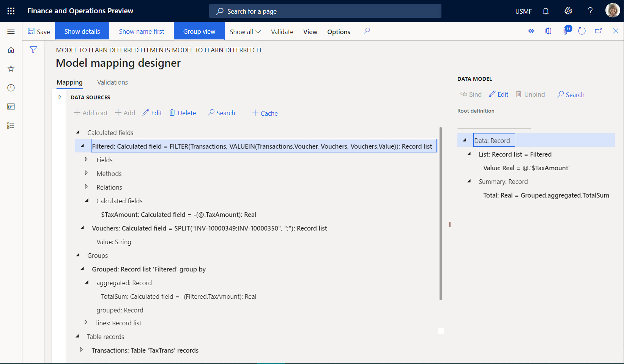Expand the Transactions table records node
The width and height of the screenshot is (624, 364).
82,350
